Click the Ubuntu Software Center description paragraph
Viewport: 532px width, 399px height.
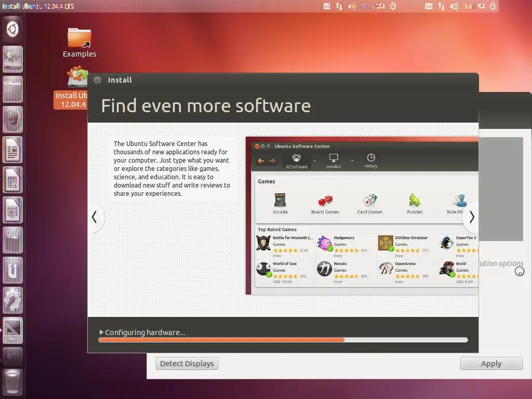(172, 169)
